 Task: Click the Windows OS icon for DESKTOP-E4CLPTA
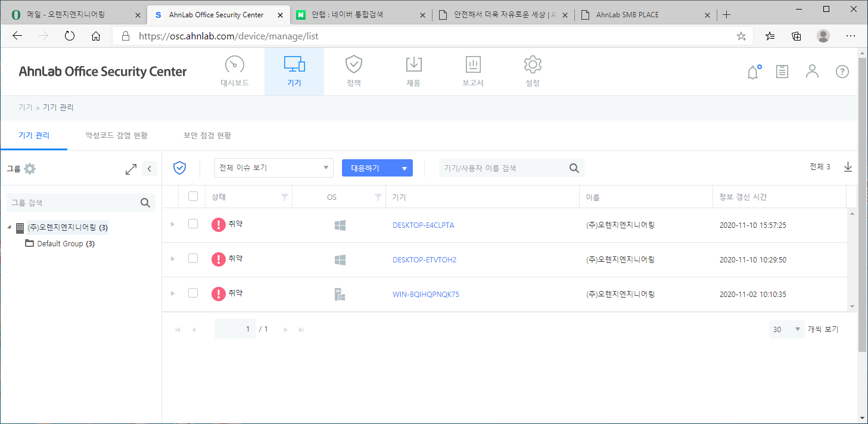(x=340, y=225)
